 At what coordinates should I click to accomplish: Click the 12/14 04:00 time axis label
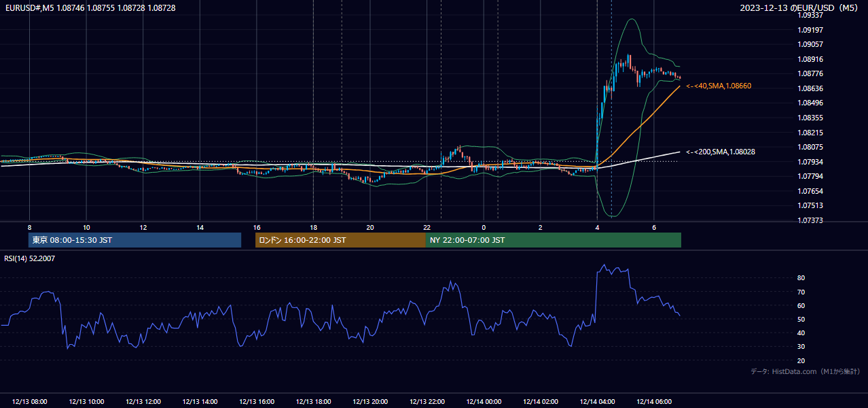597,402
